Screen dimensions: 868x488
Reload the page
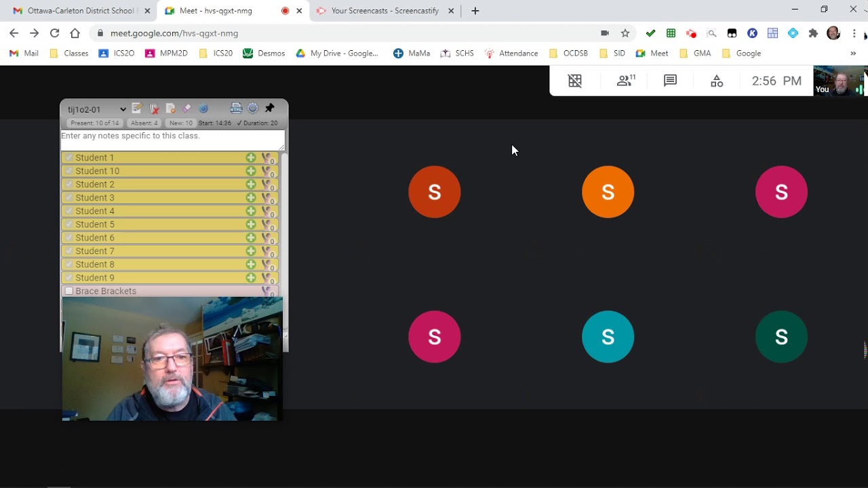tap(54, 33)
